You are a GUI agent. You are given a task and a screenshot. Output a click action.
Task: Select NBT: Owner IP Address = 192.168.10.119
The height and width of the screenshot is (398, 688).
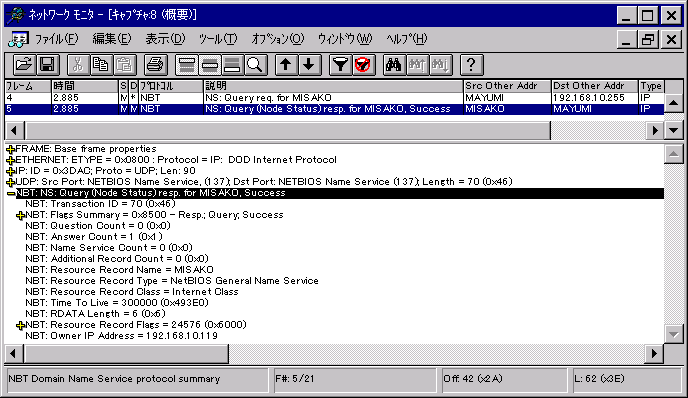122,336
